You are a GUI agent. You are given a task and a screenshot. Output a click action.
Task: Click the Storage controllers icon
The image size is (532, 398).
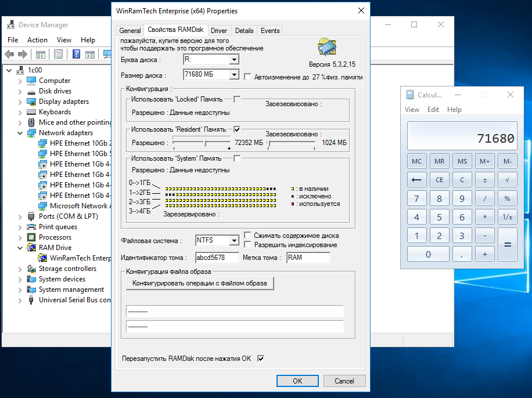coord(31,269)
